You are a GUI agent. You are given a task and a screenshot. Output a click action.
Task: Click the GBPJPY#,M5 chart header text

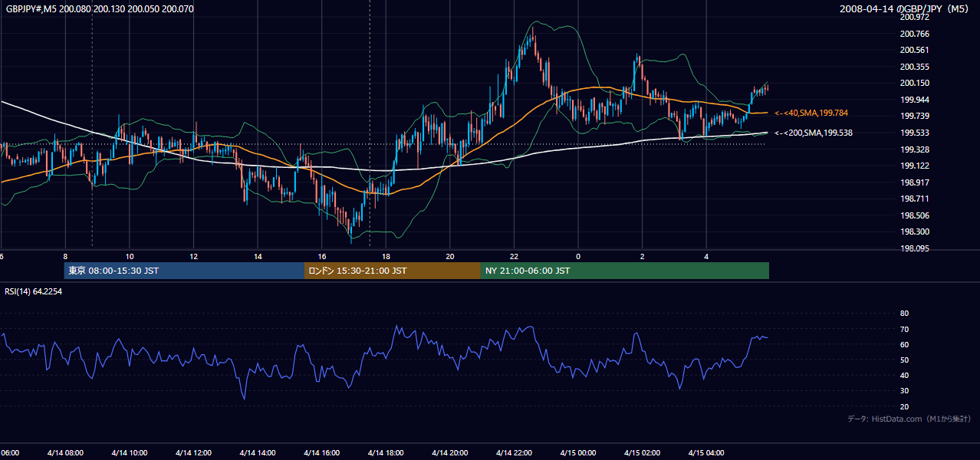point(100,9)
